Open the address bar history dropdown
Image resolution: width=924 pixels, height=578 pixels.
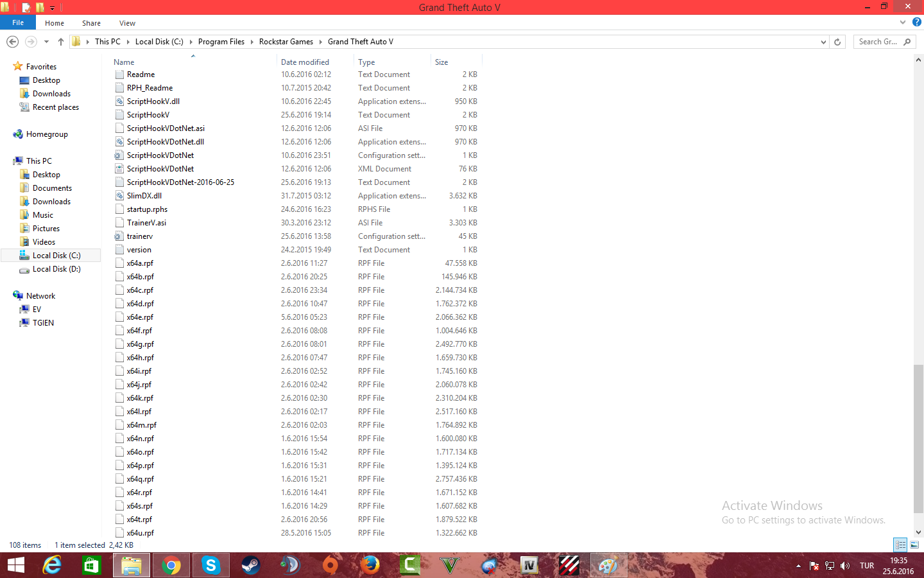click(x=823, y=42)
